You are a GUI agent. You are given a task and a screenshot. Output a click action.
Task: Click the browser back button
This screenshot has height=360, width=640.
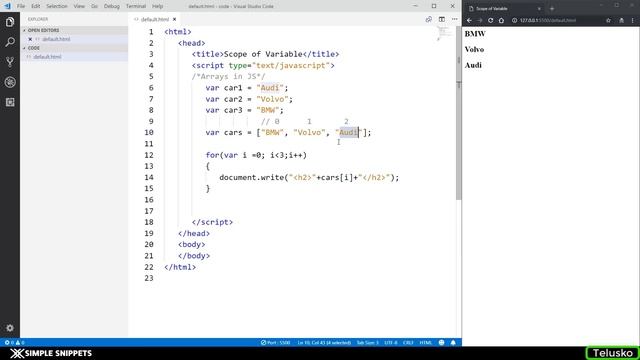[469, 20]
